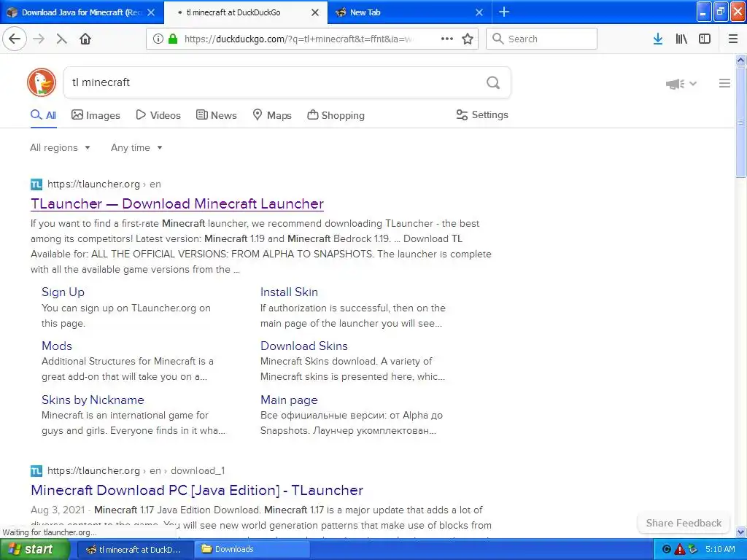Click the black circular system tray icon
The width and height of the screenshot is (747, 560).
coord(667,549)
